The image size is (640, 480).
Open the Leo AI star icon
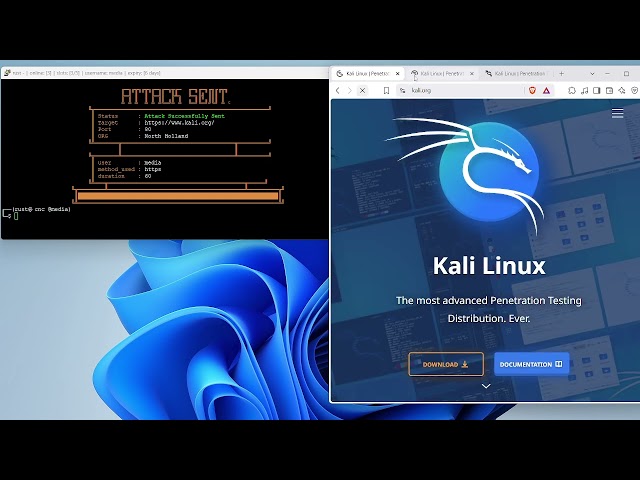[x=622, y=91]
